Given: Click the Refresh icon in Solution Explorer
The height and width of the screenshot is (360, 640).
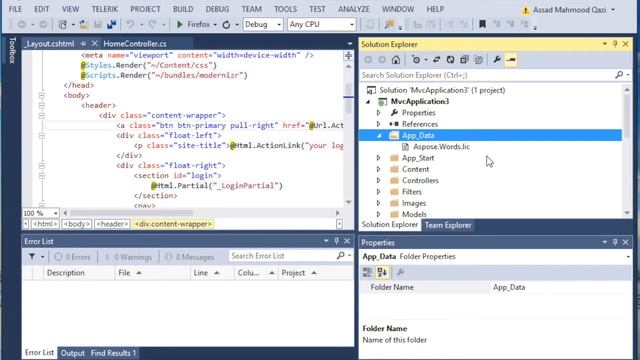Looking at the screenshot, I should pos(450,60).
